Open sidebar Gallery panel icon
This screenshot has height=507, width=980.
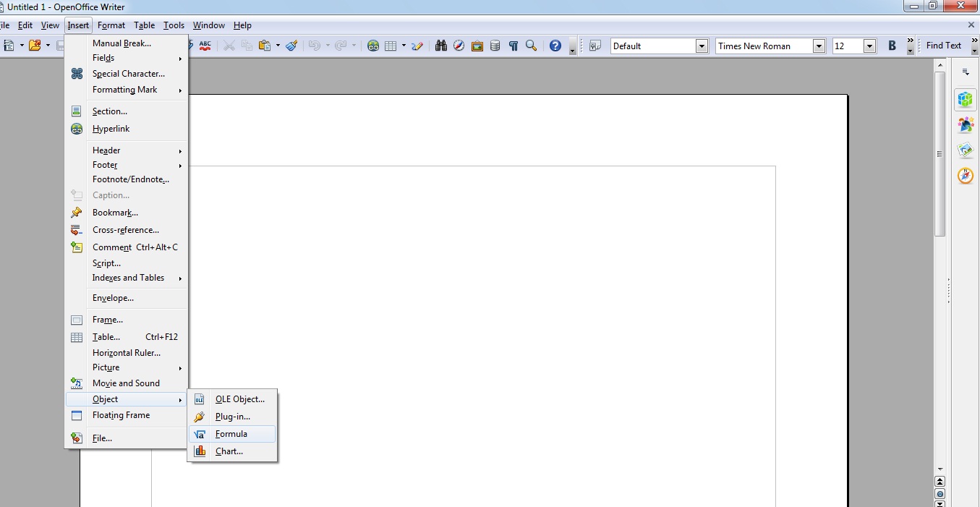pyautogui.click(x=966, y=150)
